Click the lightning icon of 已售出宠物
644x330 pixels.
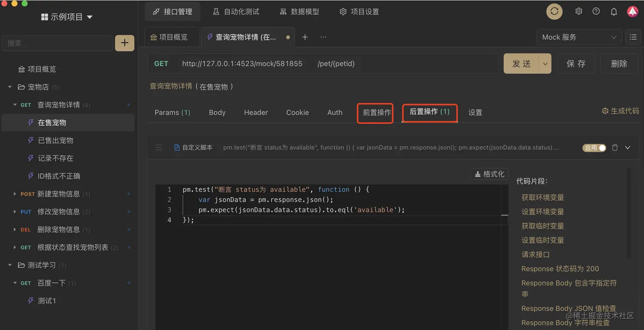coord(31,140)
